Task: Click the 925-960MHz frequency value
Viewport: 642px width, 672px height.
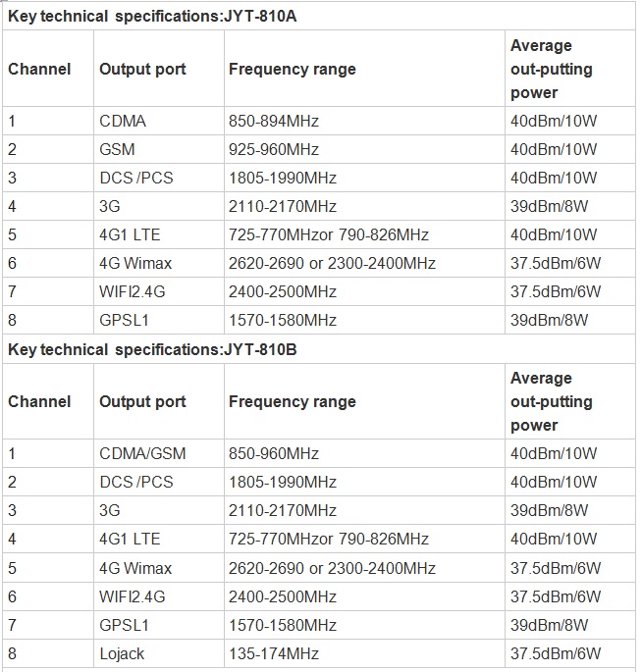Action: click(x=274, y=149)
